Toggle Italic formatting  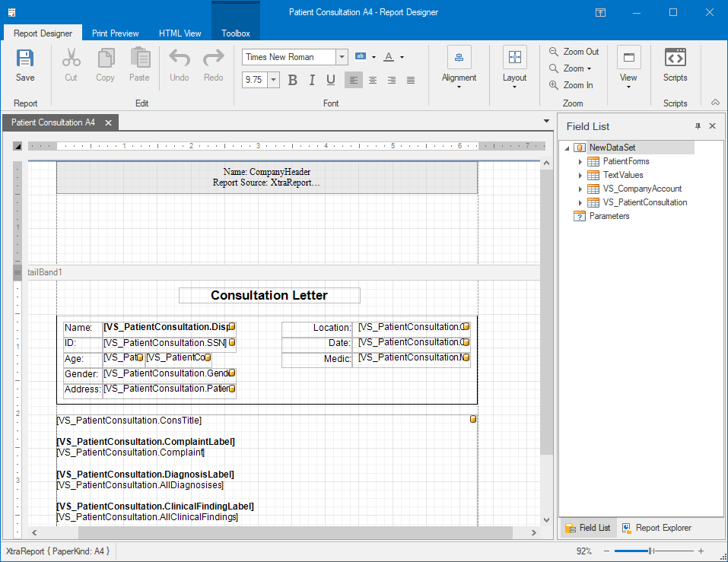(x=312, y=80)
